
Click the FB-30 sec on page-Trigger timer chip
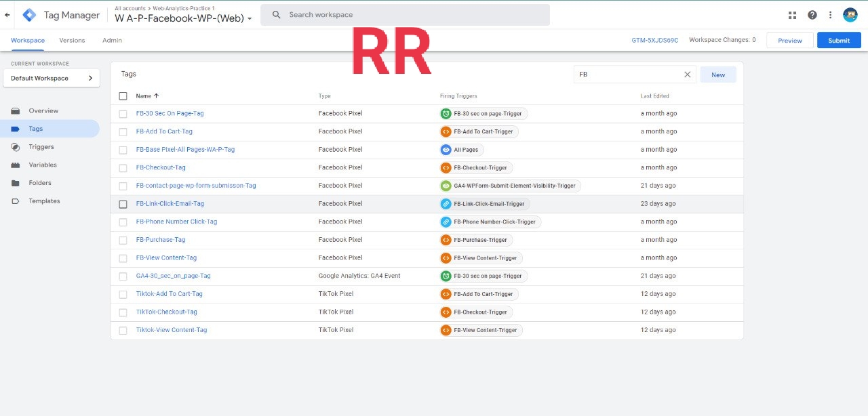484,114
